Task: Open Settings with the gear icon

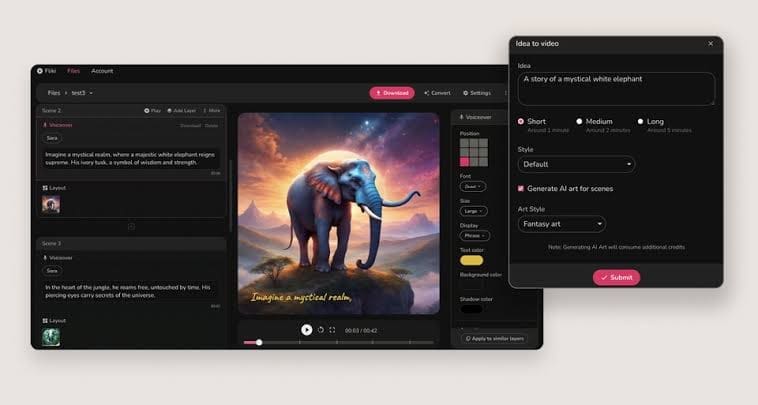Action: [465, 93]
